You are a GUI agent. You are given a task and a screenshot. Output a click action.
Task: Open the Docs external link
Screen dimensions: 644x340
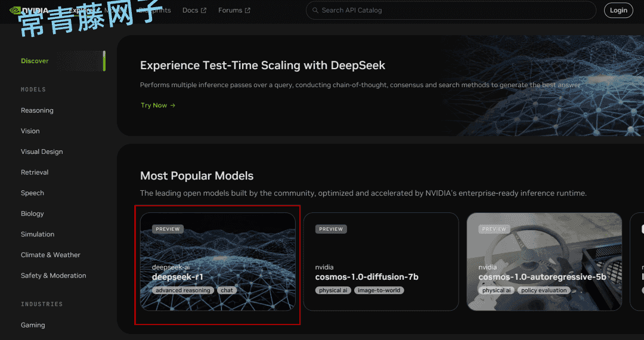click(x=194, y=10)
